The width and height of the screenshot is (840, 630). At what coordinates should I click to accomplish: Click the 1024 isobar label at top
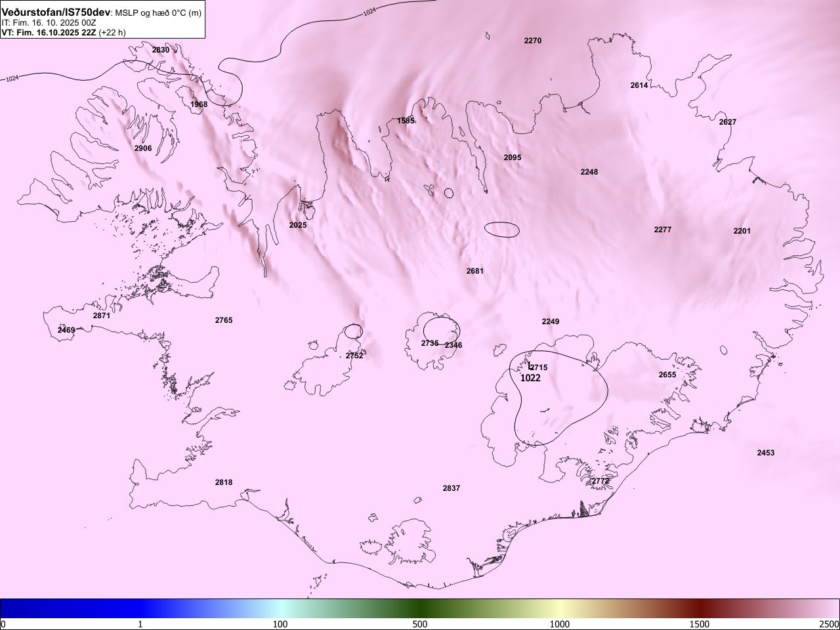(x=369, y=12)
